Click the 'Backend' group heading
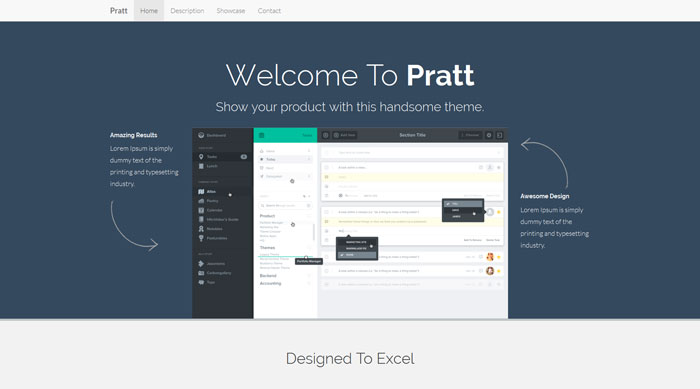The image size is (700, 389). pyautogui.click(x=268, y=276)
